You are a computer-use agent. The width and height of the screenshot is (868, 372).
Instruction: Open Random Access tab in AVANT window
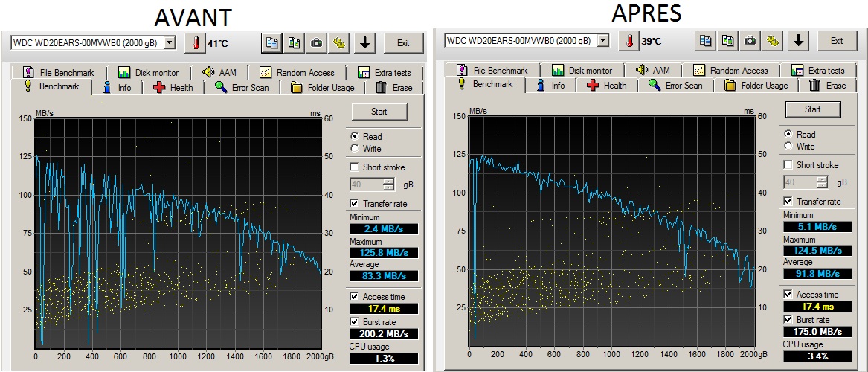[x=297, y=72]
